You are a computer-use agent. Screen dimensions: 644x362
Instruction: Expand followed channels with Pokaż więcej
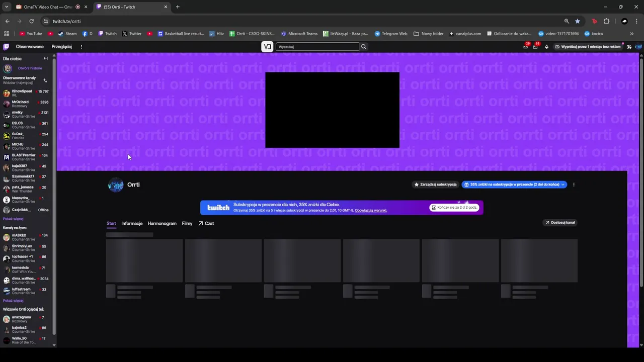(13, 219)
